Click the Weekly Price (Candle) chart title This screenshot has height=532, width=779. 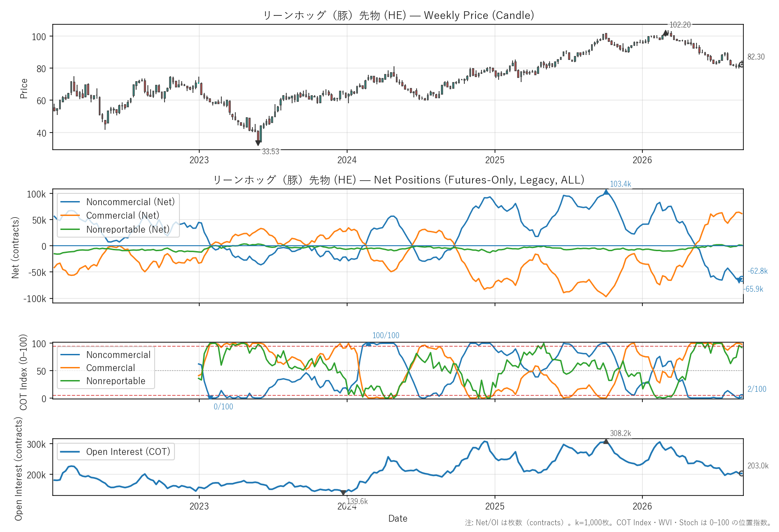coord(399,15)
